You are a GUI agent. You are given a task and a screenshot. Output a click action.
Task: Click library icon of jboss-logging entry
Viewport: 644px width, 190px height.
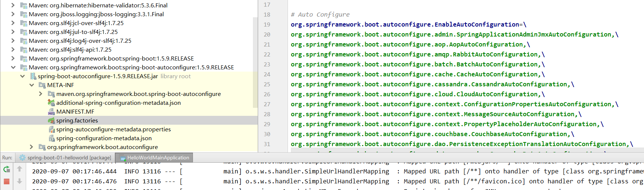24,14
